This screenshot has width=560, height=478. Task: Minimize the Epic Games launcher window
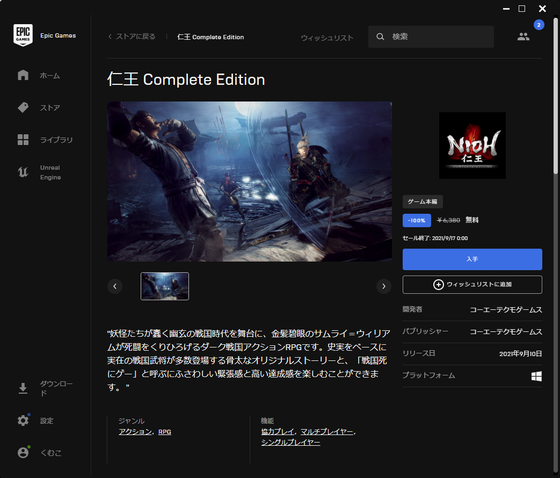pyautogui.click(x=506, y=9)
